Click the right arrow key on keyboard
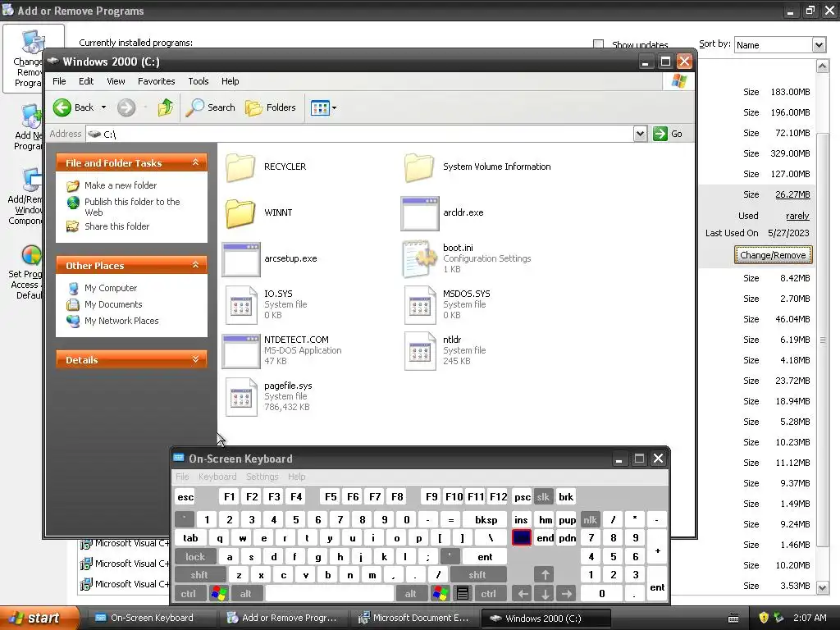 pyautogui.click(x=567, y=594)
